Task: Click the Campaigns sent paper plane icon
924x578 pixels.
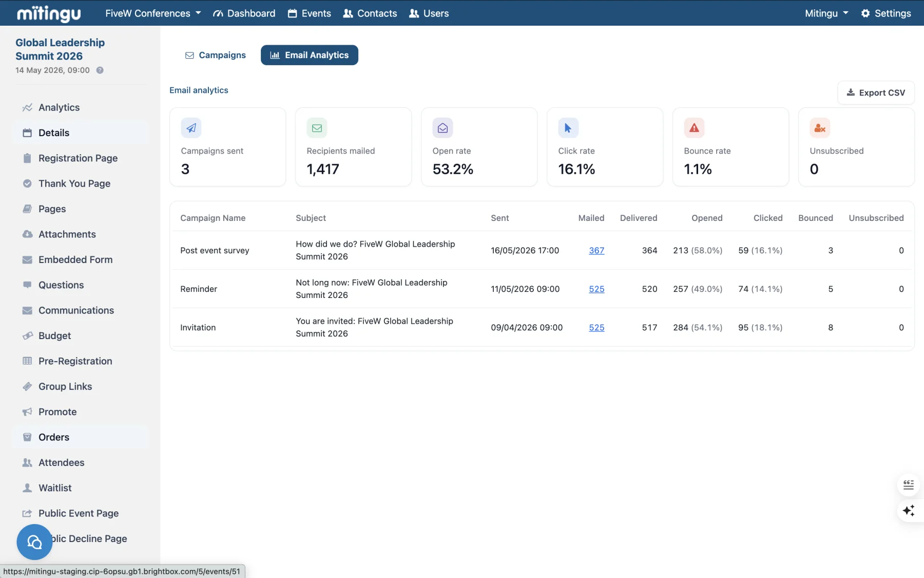Action: pyautogui.click(x=191, y=128)
